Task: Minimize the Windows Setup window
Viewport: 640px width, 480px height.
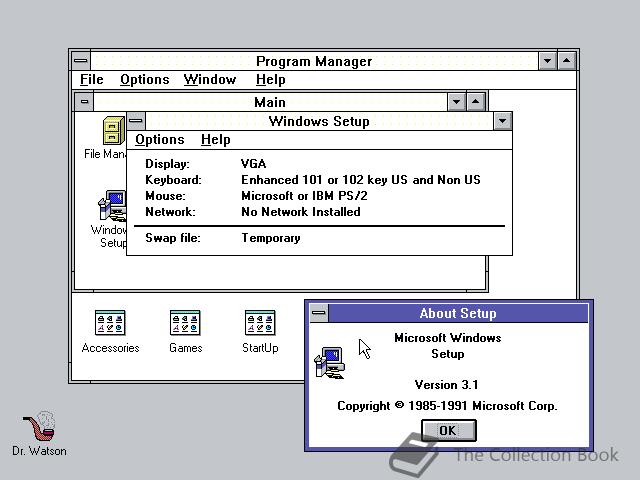Action: [x=502, y=121]
